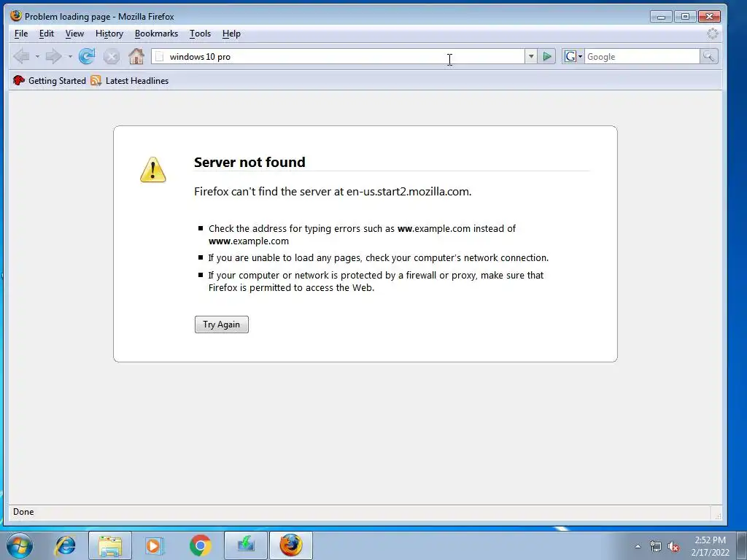Open Windows Explorer from the taskbar
Viewport: 747px width, 560px height.
click(110, 545)
